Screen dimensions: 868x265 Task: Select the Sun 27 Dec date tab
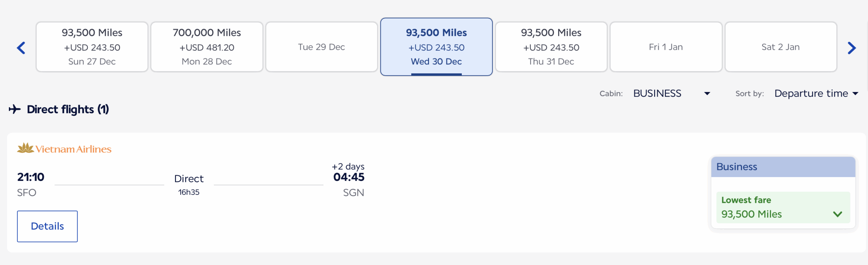(x=92, y=47)
